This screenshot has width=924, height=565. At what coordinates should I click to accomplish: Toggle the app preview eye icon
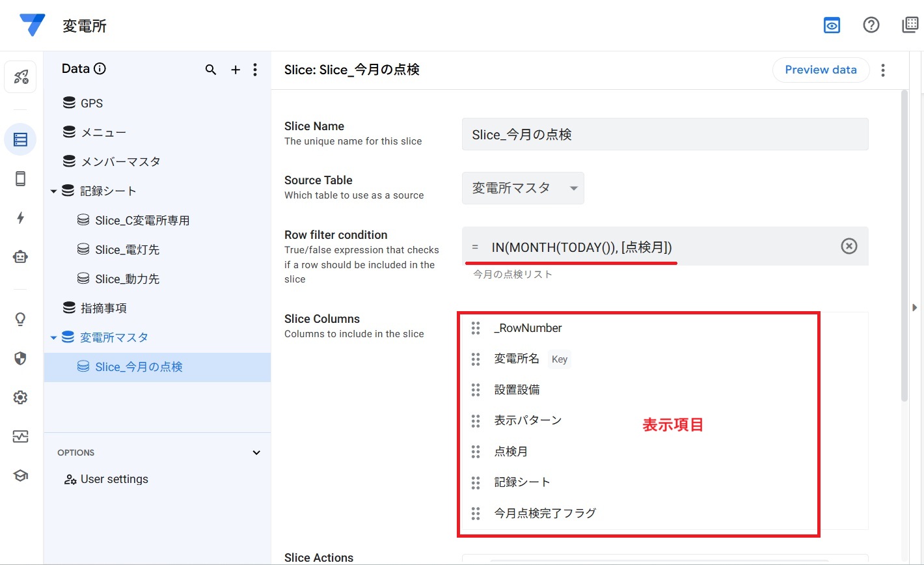[832, 25]
